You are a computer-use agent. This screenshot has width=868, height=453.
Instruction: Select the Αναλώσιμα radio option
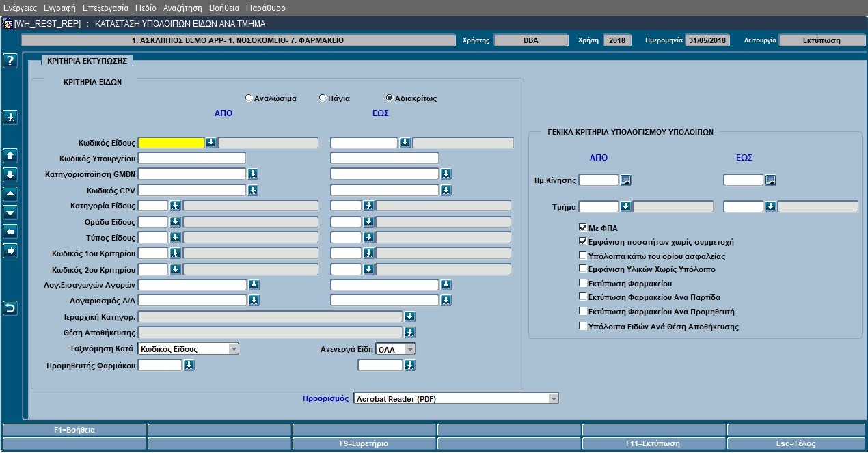tap(248, 98)
